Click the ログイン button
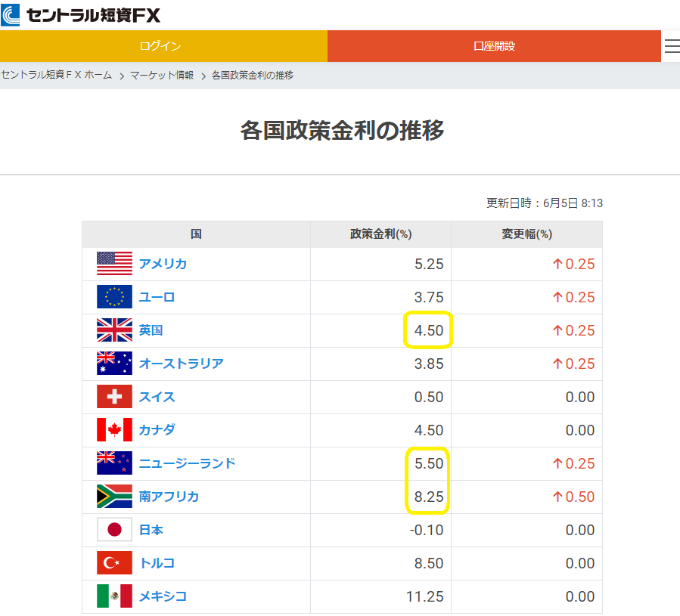 (163, 46)
